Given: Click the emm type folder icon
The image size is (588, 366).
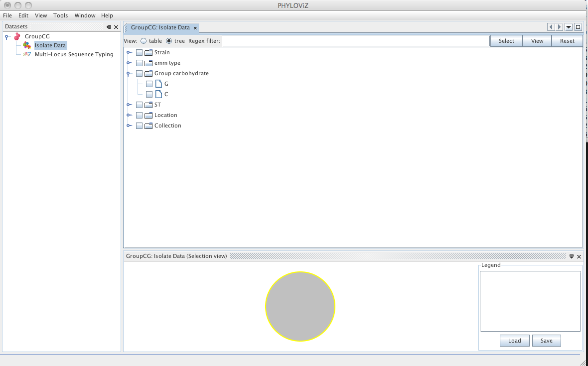Looking at the screenshot, I should coord(148,63).
